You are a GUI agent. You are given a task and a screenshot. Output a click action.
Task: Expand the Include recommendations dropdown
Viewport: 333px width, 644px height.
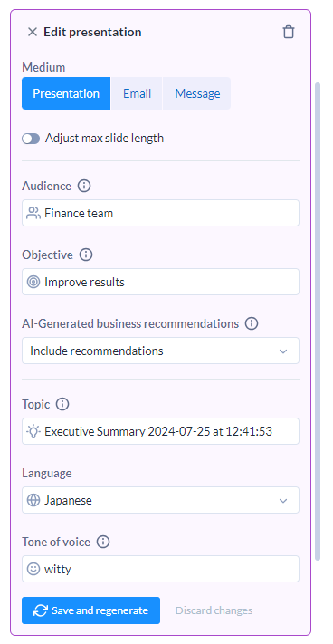coord(160,351)
